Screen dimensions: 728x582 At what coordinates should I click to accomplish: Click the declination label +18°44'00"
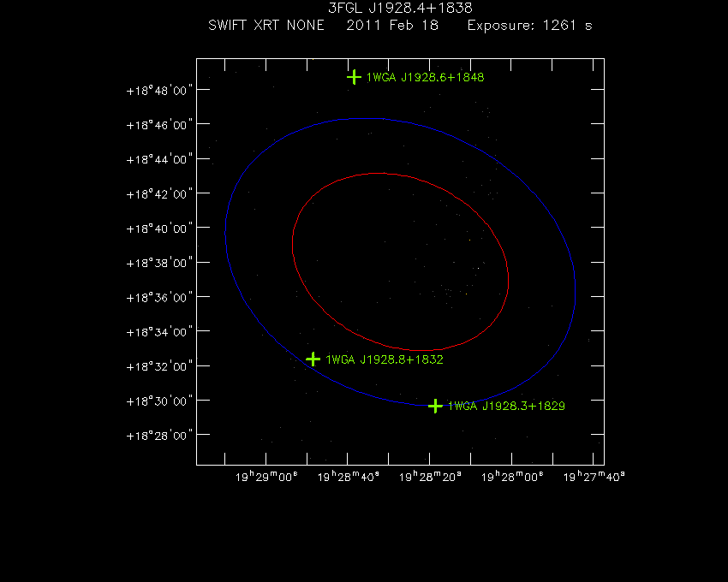tap(159, 159)
